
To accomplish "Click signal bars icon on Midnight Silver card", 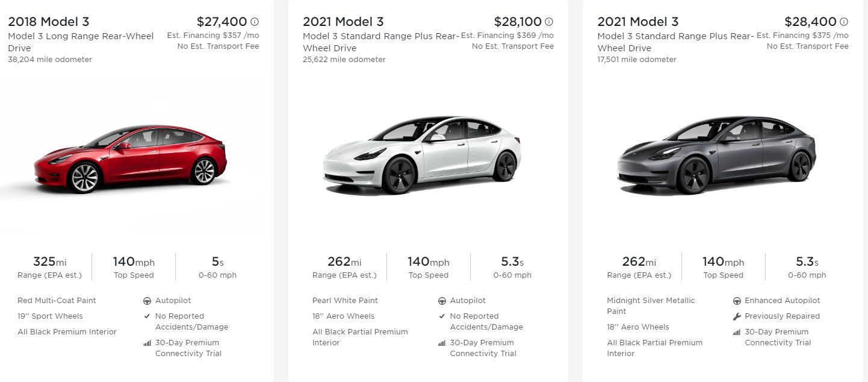I will point(737,332).
